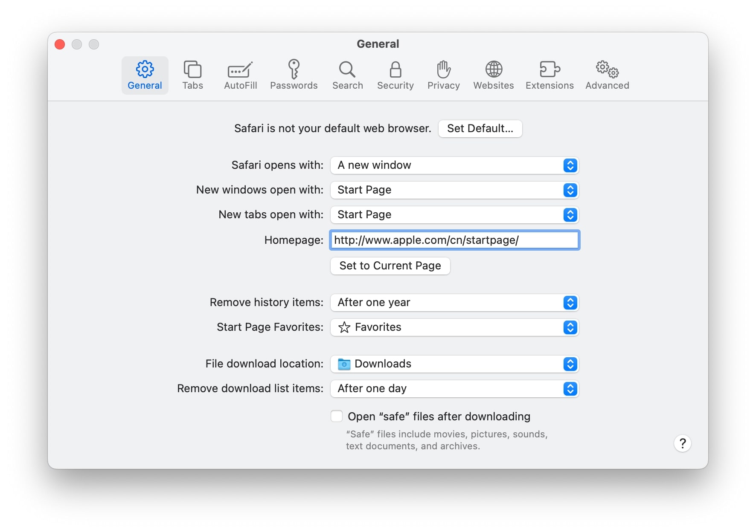Select the General gear pane

point(145,75)
